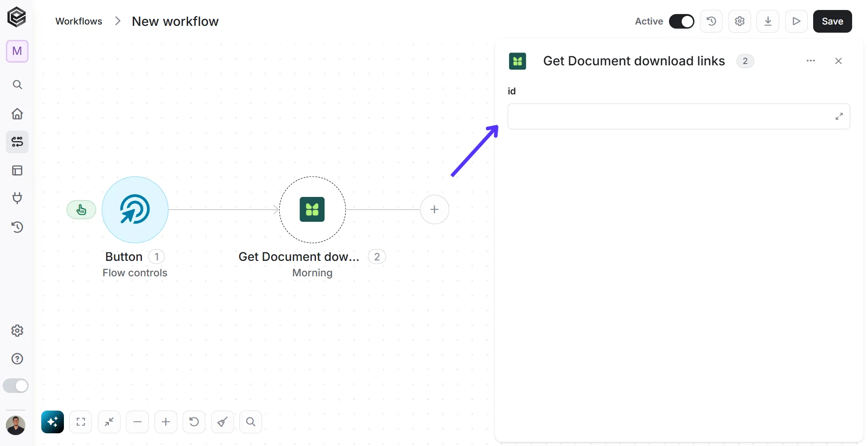
Task: Open the AI sparkle assistant button
Action: (x=53, y=422)
